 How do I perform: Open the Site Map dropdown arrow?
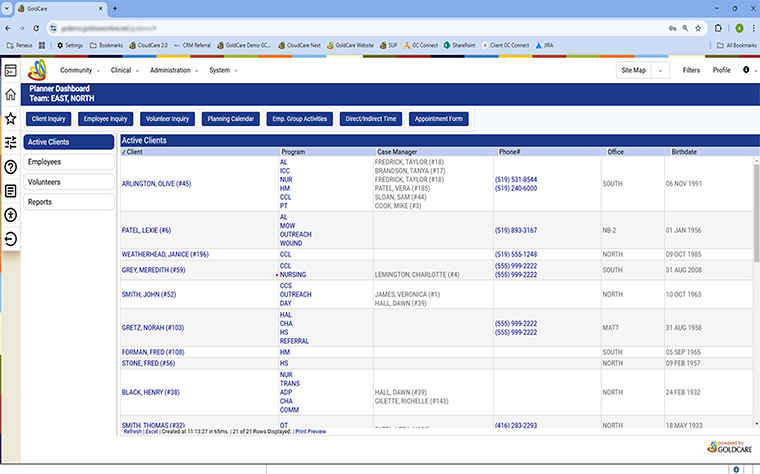(x=660, y=70)
